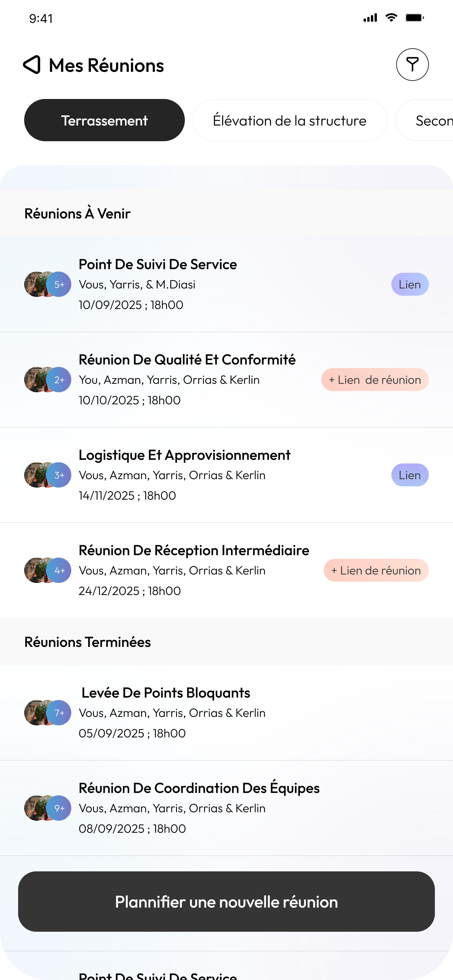Select the Terrassement tab
This screenshot has height=980, width=453.
[x=104, y=120]
